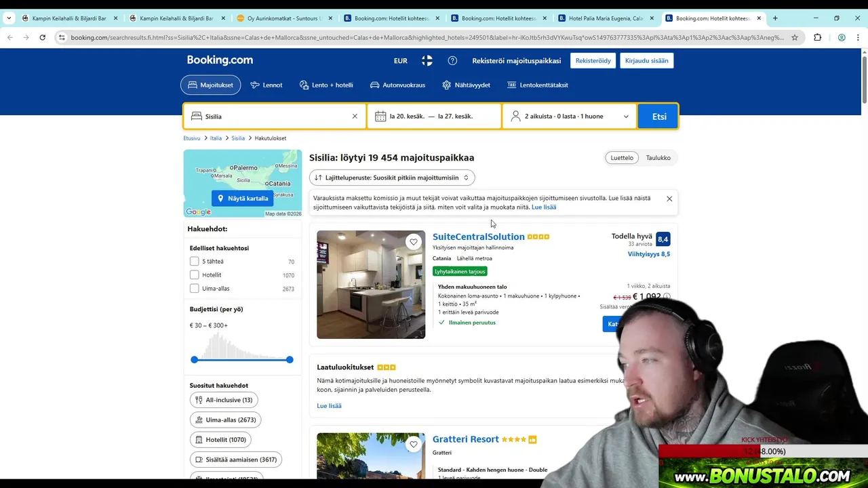Click the browser address bar URL
The width and height of the screenshot is (868, 488).
coord(427,37)
